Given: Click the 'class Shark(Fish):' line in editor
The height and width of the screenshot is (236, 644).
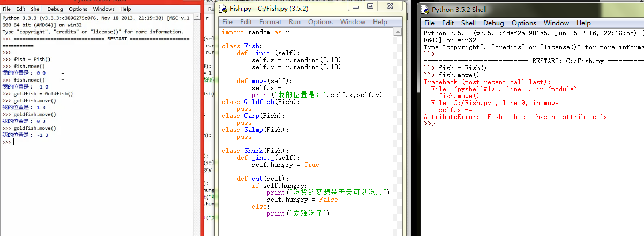Looking at the screenshot, I should [254, 151].
